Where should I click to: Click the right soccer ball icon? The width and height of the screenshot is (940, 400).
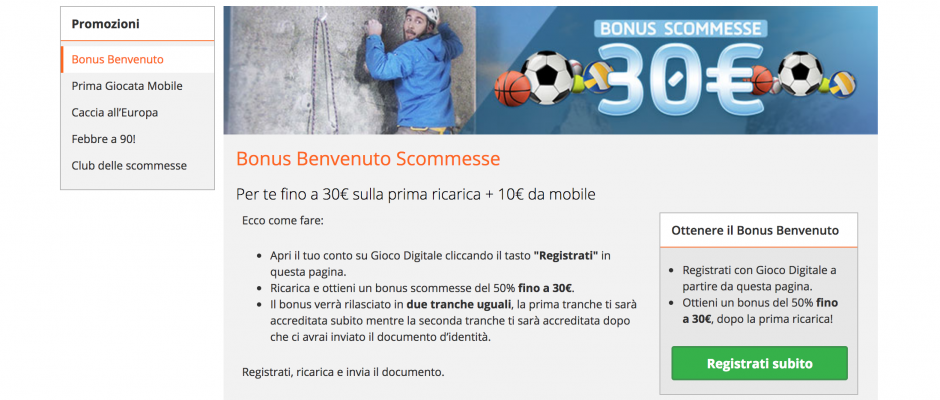(800, 73)
